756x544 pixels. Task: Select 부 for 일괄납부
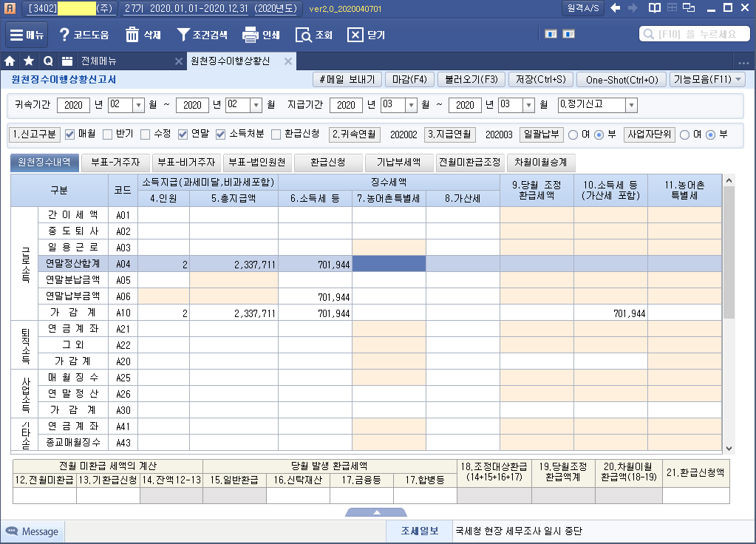(599, 135)
